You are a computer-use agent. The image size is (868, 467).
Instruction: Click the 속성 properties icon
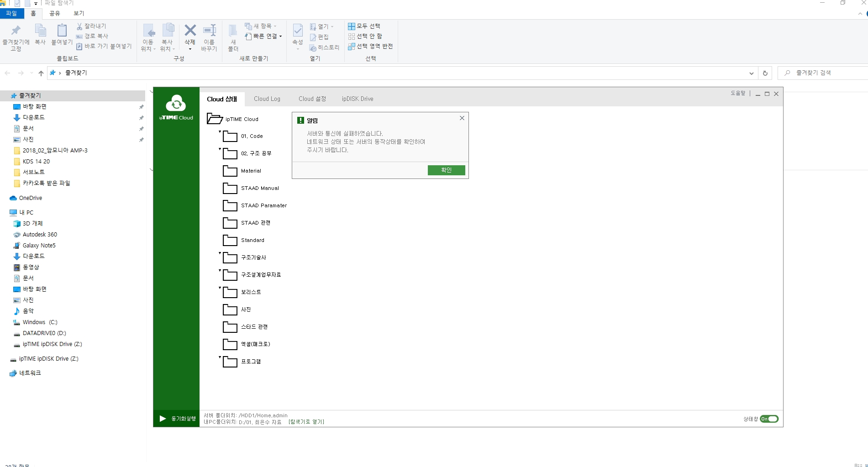coord(298,31)
